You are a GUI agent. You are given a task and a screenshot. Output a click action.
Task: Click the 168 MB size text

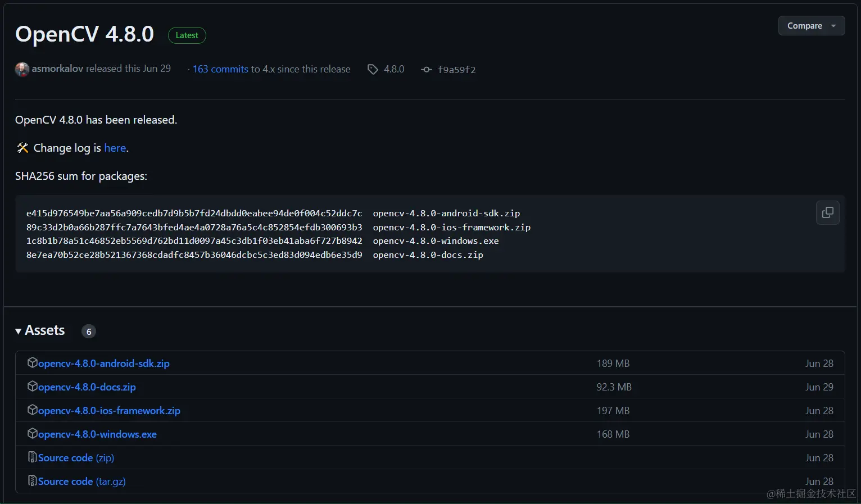[613, 434]
